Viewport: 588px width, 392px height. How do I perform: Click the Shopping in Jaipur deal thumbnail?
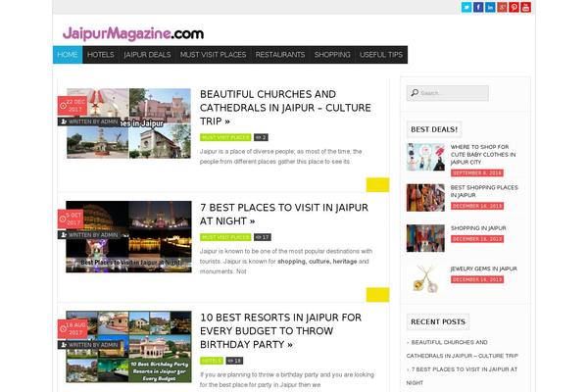pos(425,238)
